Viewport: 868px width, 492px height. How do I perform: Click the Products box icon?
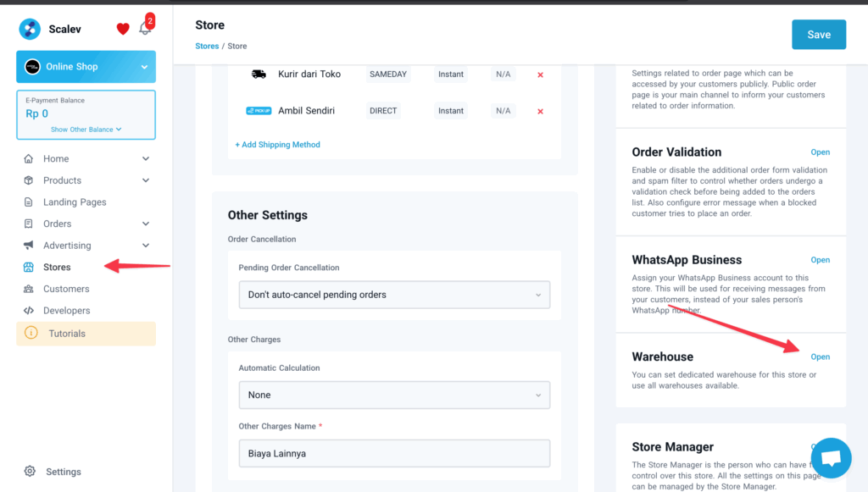(x=29, y=180)
